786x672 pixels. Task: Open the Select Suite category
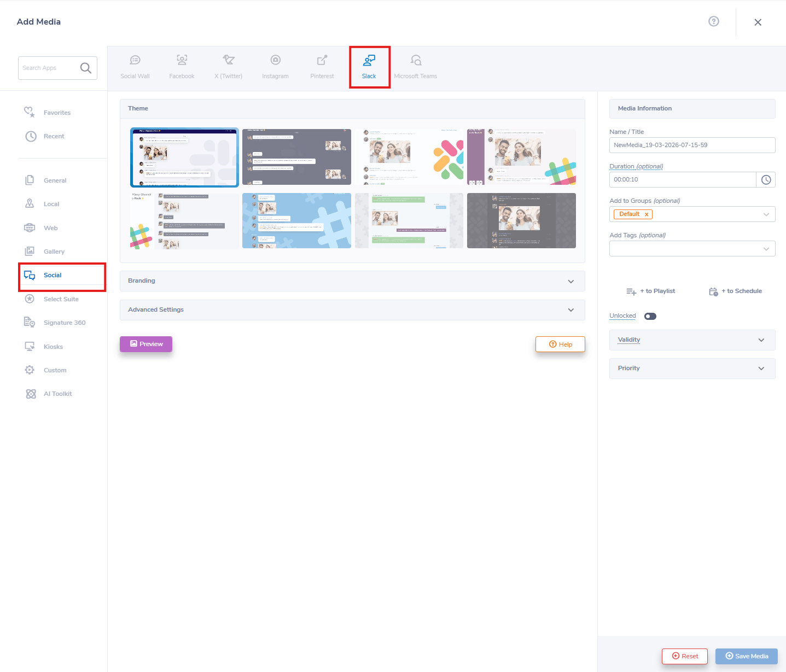tap(61, 299)
